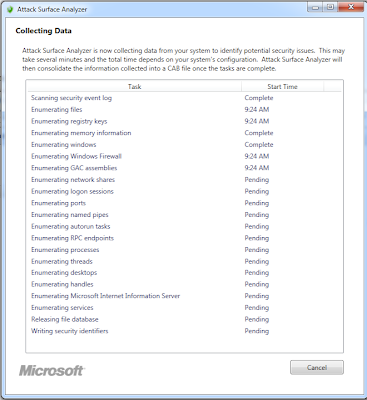Screen dimensions: 367x400
Task: Close the Attack Surface Analyzer window
Action: 351,7
